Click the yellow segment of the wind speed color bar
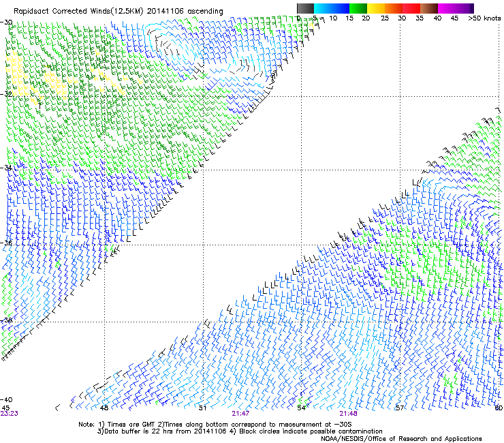Image resolution: width=504 pixels, height=443 pixels. click(x=376, y=8)
